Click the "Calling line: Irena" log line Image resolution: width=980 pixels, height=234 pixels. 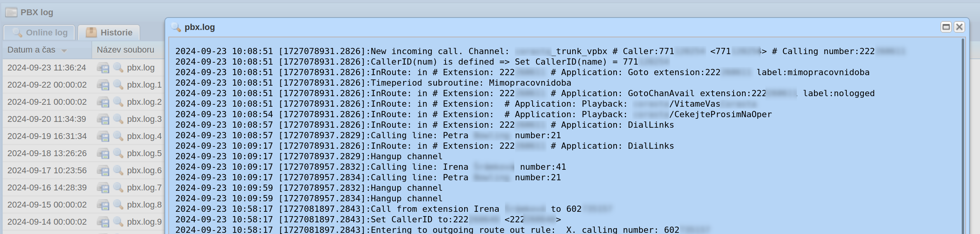tap(370, 167)
